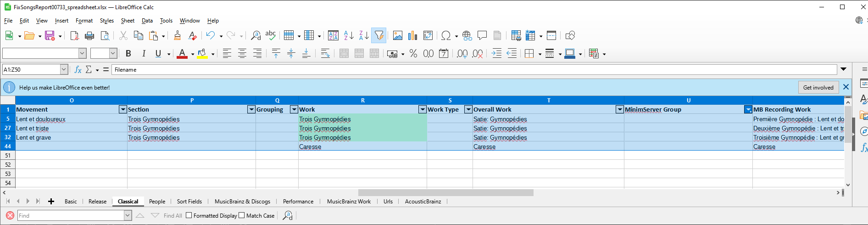Open the Sheet menu
The width and height of the screenshot is (868, 225).
pyautogui.click(x=128, y=21)
